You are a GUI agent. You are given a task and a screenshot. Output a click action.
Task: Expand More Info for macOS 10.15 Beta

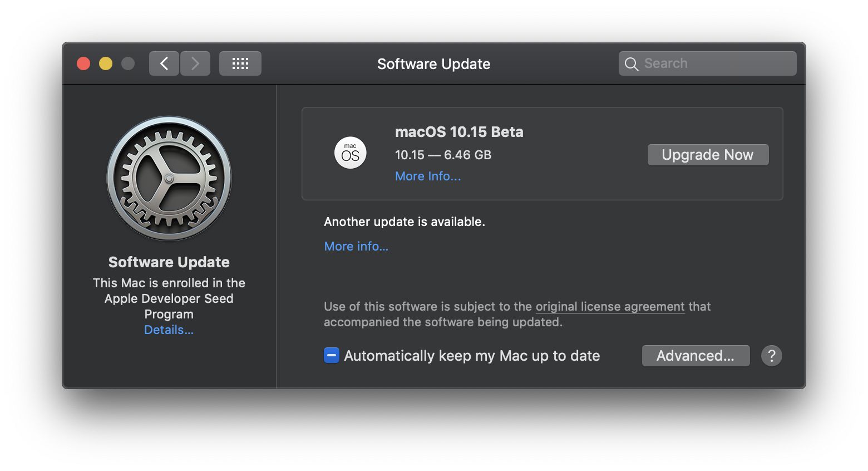tap(427, 176)
